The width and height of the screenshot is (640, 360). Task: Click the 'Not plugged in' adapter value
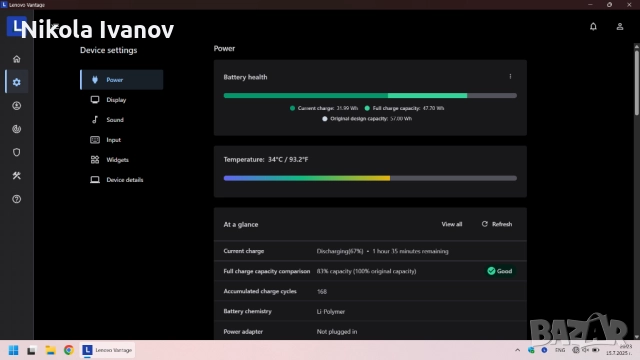337,331
